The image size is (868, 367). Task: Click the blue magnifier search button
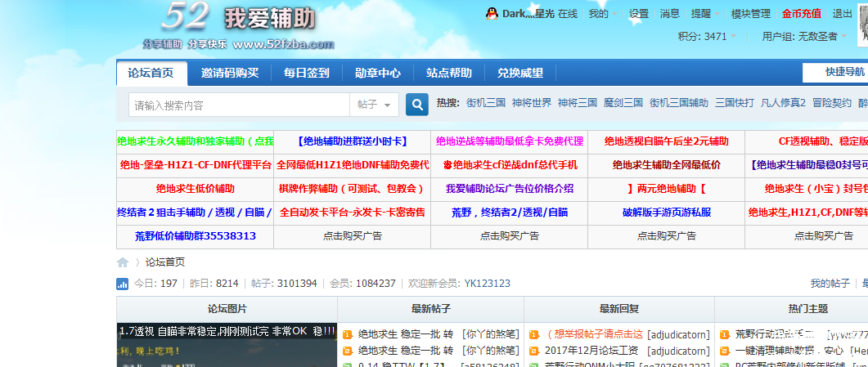click(x=417, y=105)
